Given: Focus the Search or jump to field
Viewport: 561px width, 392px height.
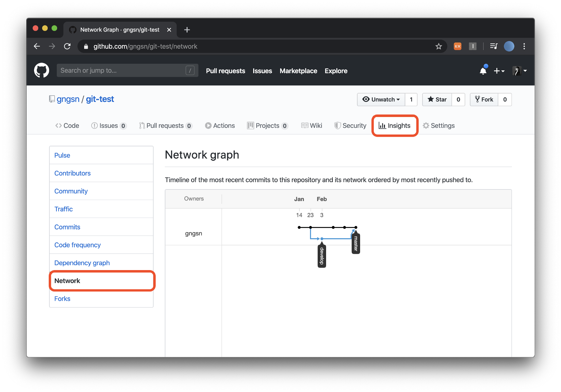Looking at the screenshot, I should tap(127, 70).
